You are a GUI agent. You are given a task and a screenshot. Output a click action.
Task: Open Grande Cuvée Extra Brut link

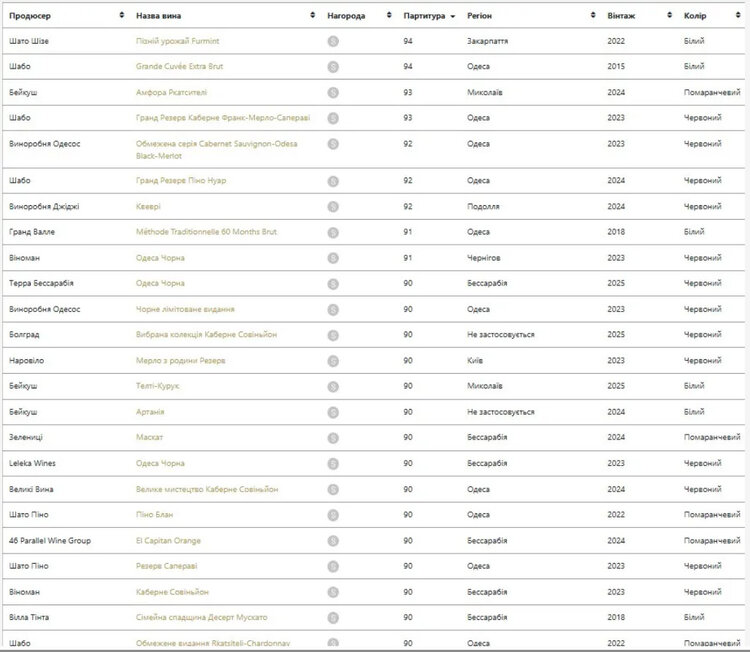(179, 66)
